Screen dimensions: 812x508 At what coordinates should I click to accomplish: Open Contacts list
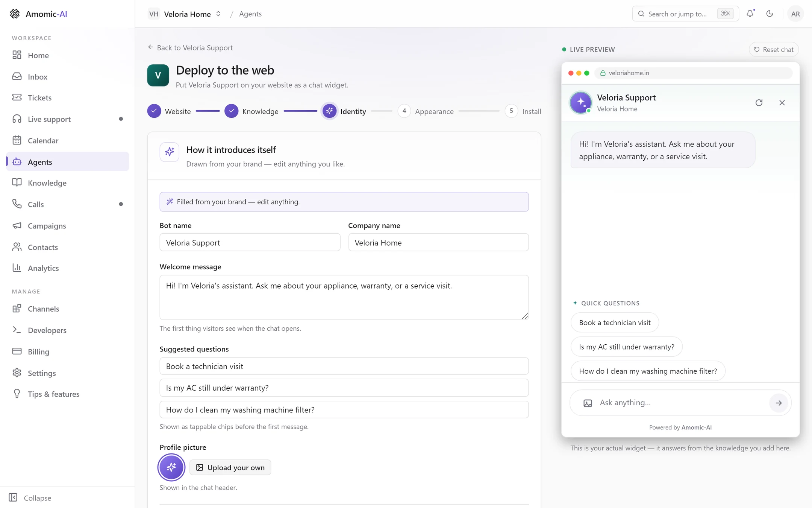(68, 247)
